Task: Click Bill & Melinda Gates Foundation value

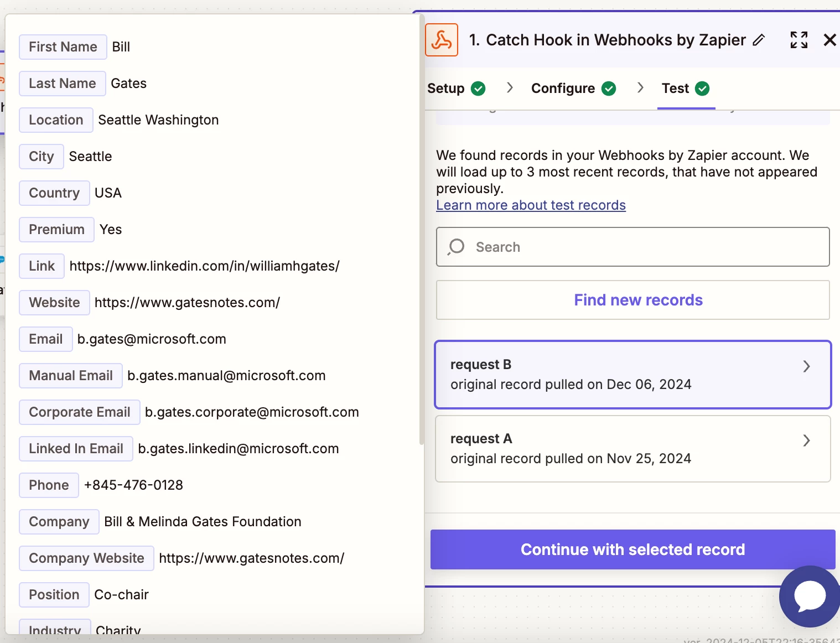Action: (203, 522)
